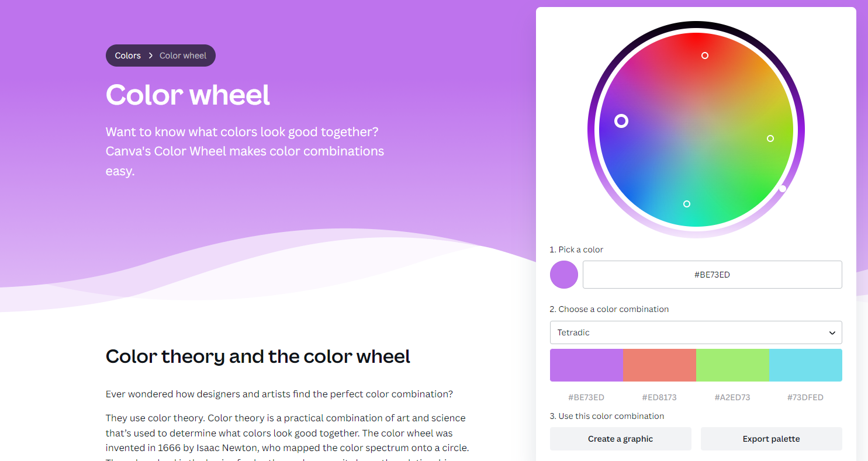Click Color wheel breadcrumb item

(x=183, y=56)
